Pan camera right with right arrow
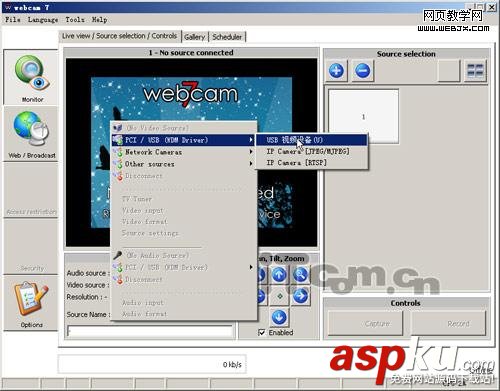This screenshot has height=391, width=500. pos(301,296)
